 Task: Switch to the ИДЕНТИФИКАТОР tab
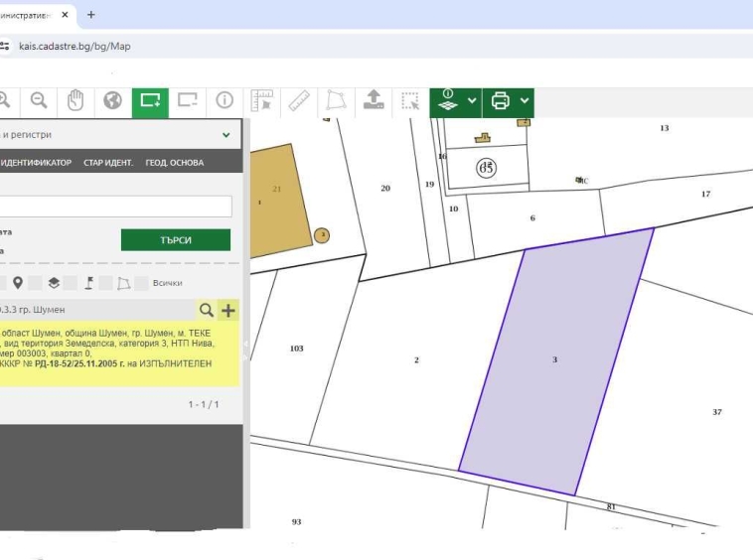click(36, 163)
